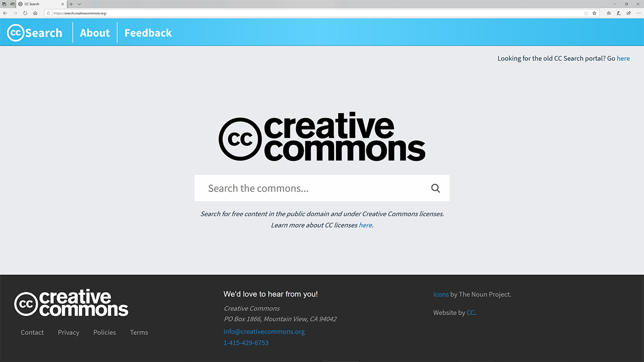The height and width of the screenshot is (362, 644).
Task: Open the Policies footer link
Action: 105,332
